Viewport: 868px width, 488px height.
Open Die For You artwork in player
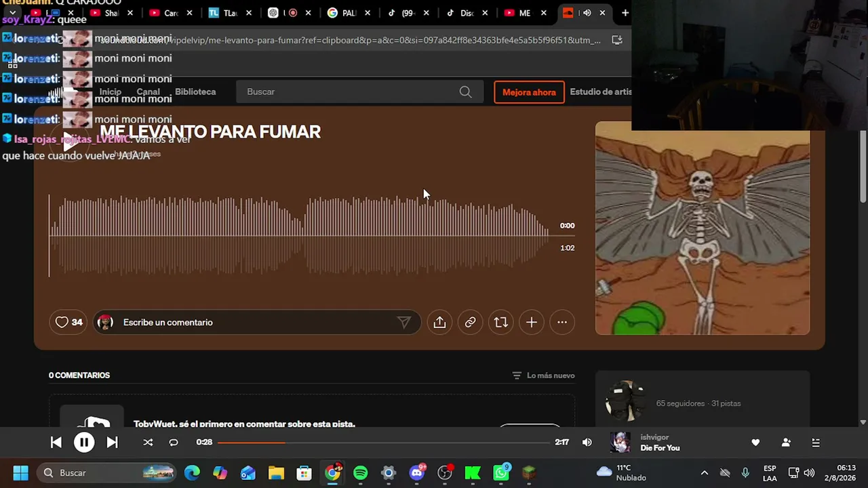pyautogui.click(x=620, y=443)
